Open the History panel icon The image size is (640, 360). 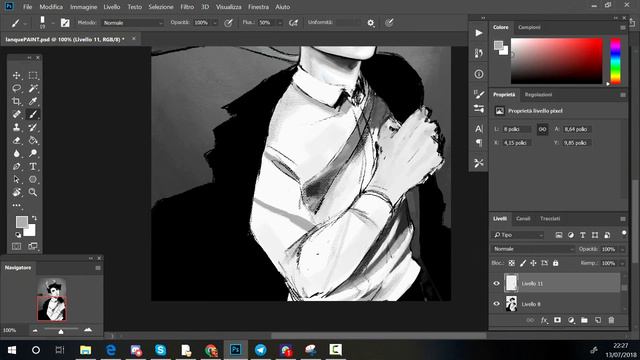point(479,53)
